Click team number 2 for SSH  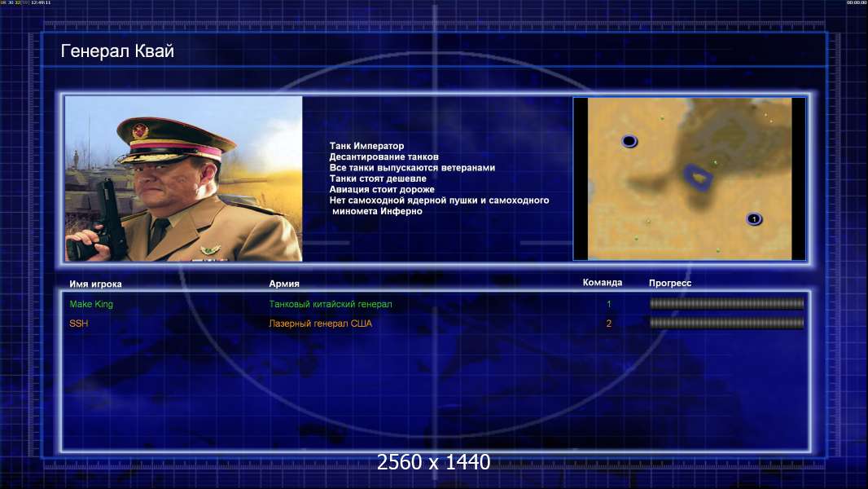coord(609,324)
